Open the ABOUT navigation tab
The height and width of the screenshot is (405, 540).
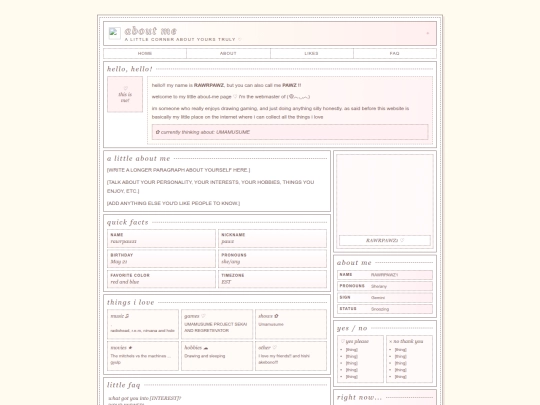tap(228, 53)
